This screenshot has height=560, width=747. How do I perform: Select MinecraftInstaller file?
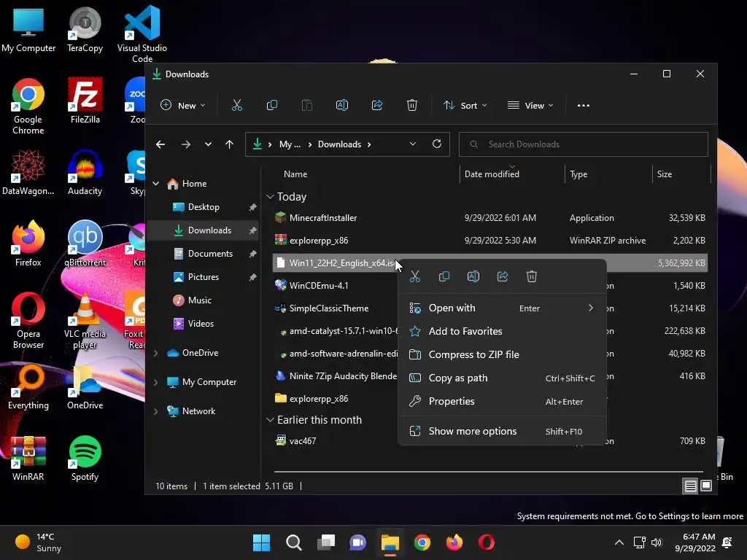click(x=489, y=218)
